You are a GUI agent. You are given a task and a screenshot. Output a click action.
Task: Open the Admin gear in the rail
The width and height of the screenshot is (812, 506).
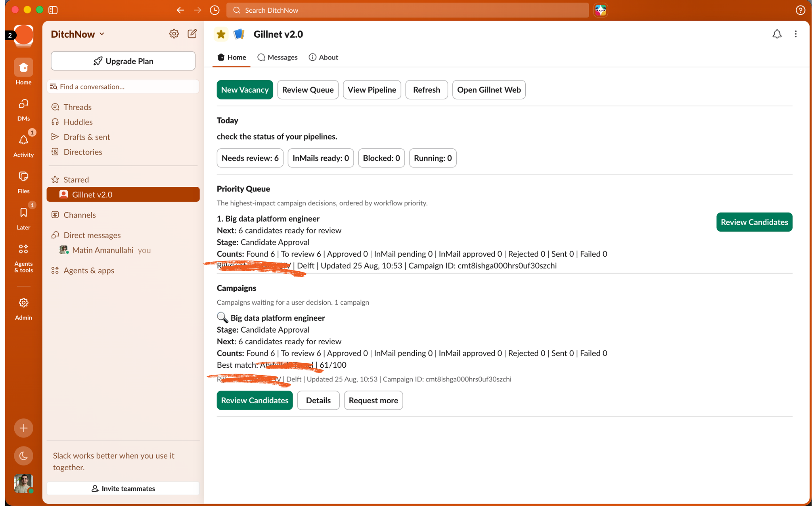pyautogui.click(x=23, y=309)
